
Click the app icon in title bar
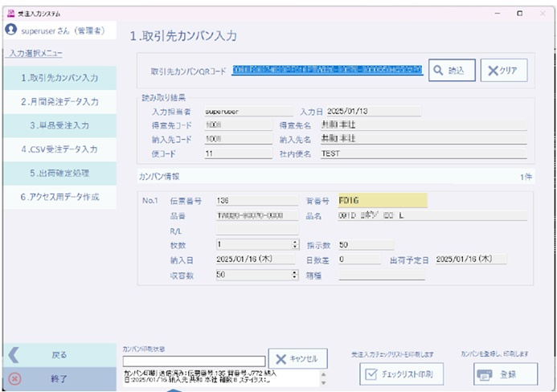point(10,14)
